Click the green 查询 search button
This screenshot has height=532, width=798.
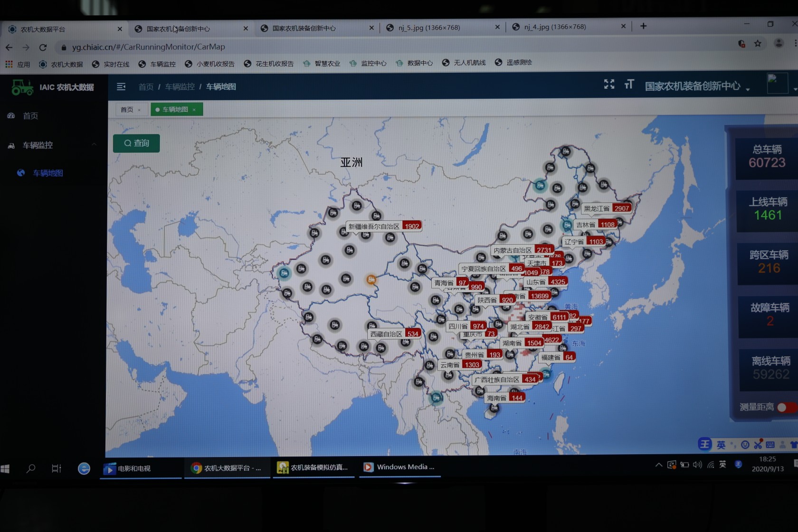pyautogui.click(x=136, y=143)
